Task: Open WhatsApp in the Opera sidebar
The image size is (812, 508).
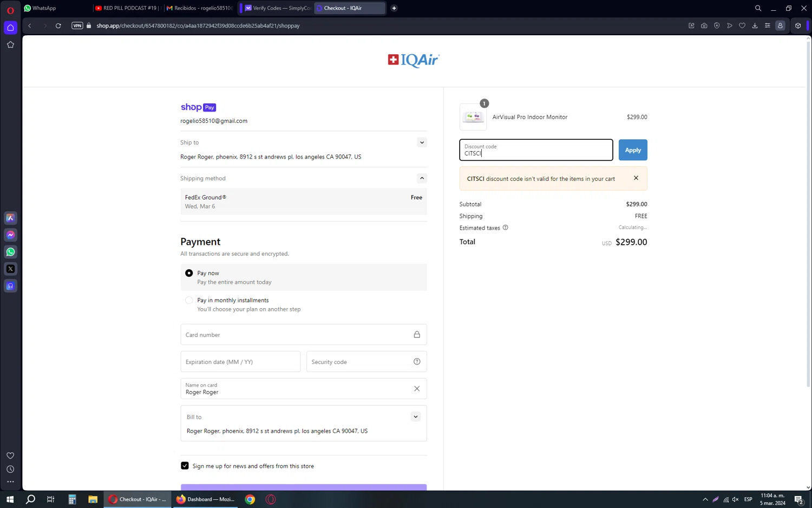Action: click(10, 252)
